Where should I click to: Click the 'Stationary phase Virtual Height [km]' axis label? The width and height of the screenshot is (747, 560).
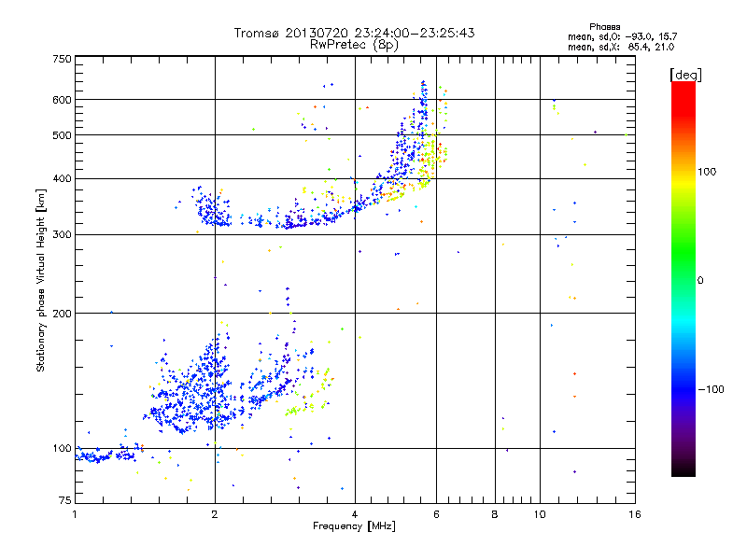(41, 280)
